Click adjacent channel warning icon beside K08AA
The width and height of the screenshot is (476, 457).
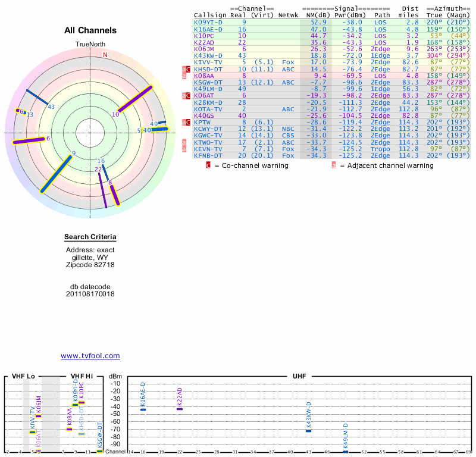(x=184, y=76)
